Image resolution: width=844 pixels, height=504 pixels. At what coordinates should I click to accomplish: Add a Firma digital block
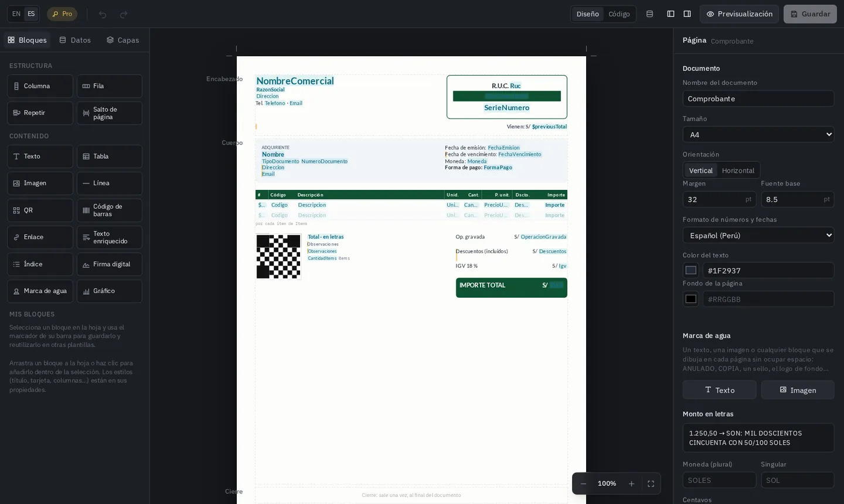click(110, 264)
